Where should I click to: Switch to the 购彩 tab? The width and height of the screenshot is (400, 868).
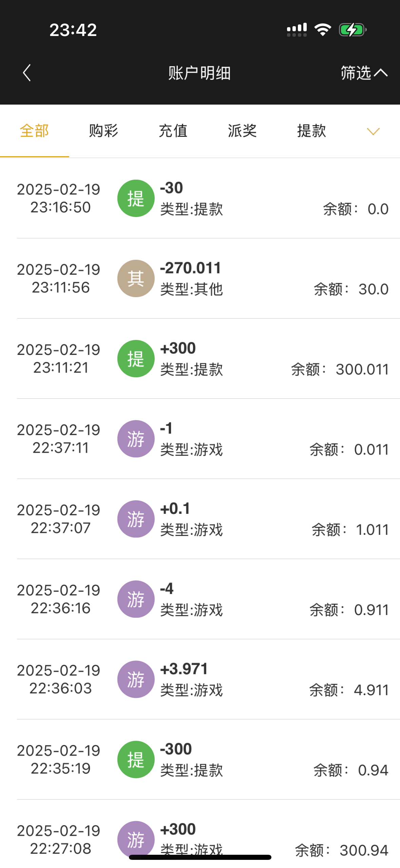click(x=103, y=131)
